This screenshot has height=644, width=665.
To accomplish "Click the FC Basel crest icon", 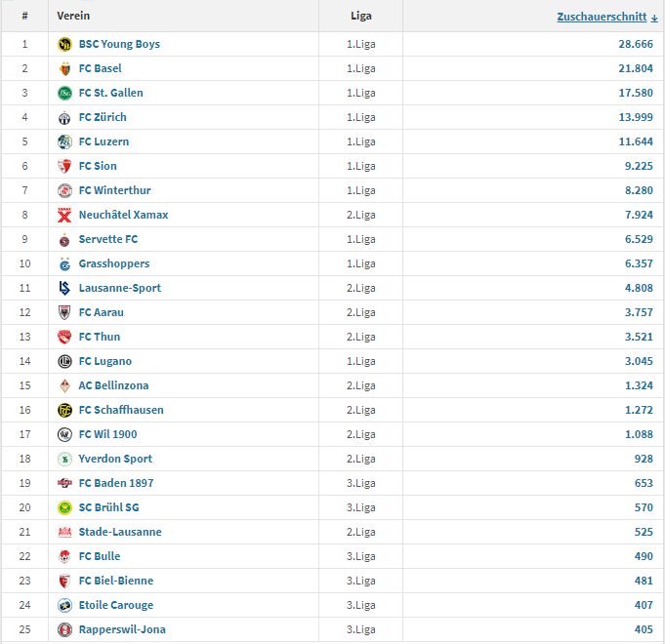I will tap(64, 68).
